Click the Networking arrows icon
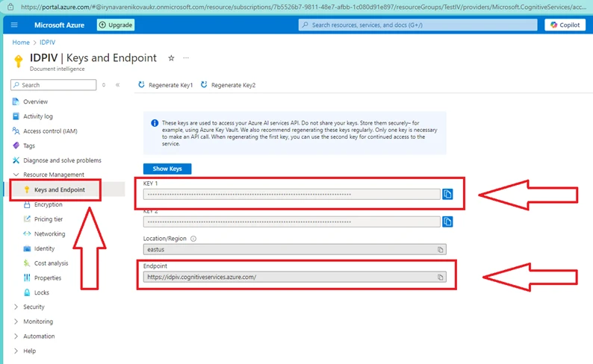 click(27, 233)
